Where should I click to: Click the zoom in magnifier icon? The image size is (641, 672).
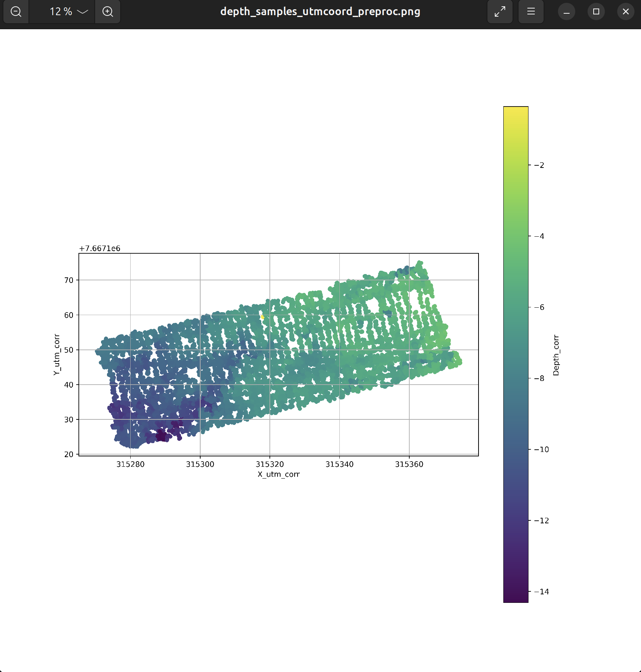108,11
